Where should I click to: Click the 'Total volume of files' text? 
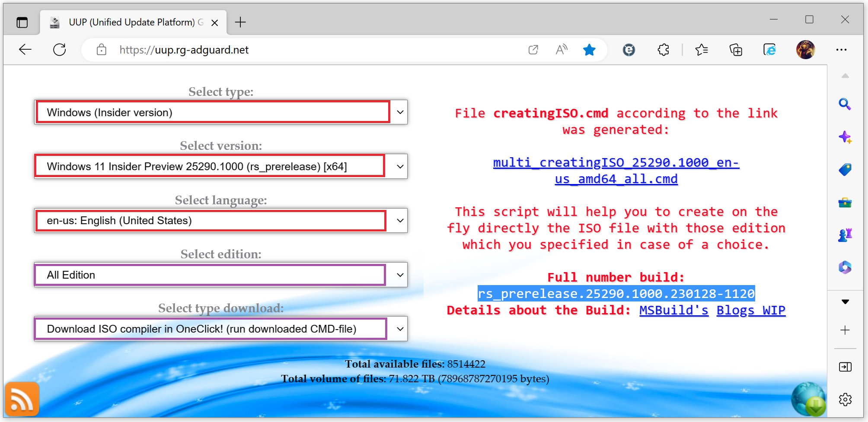point(415,378)
